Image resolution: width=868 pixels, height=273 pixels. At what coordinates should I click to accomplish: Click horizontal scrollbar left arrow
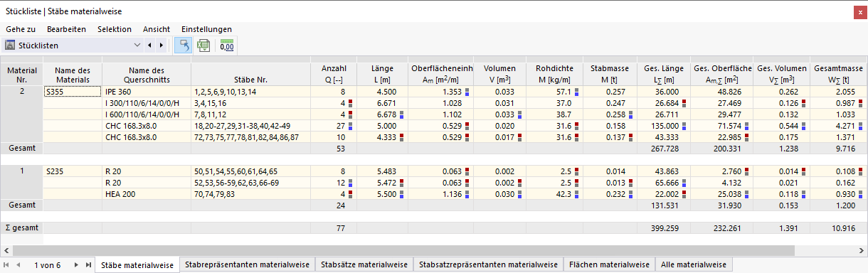(x=6, y=250)
